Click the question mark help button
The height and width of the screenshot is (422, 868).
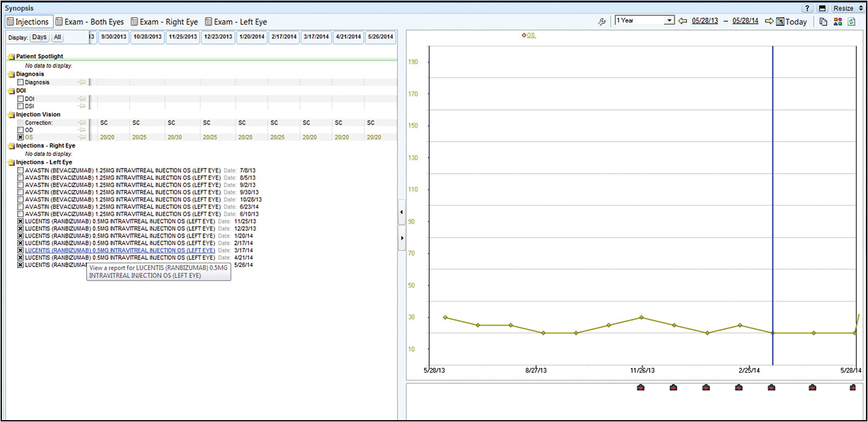point(807,8)
